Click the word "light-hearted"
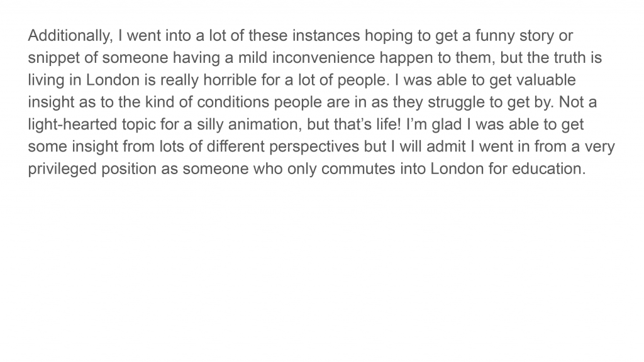This screenshot has width=644, height=362. [x=72, y=125]
